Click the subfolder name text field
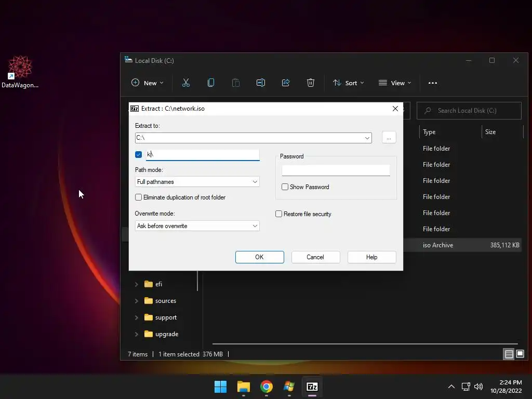This screenshot has height=399, width=532. click(203, 155)
